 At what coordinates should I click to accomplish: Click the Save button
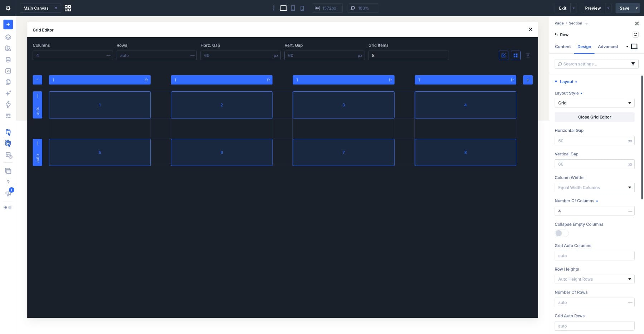[x=624, y=8]
